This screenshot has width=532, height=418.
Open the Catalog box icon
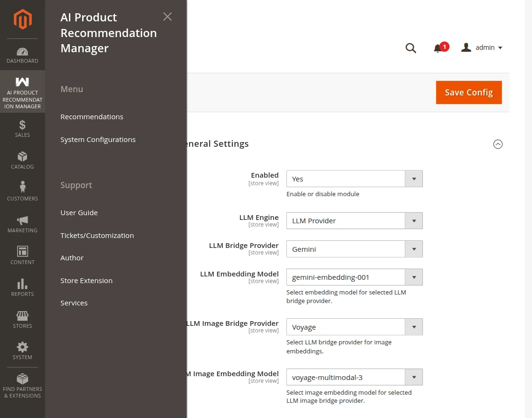coord(22,157)
